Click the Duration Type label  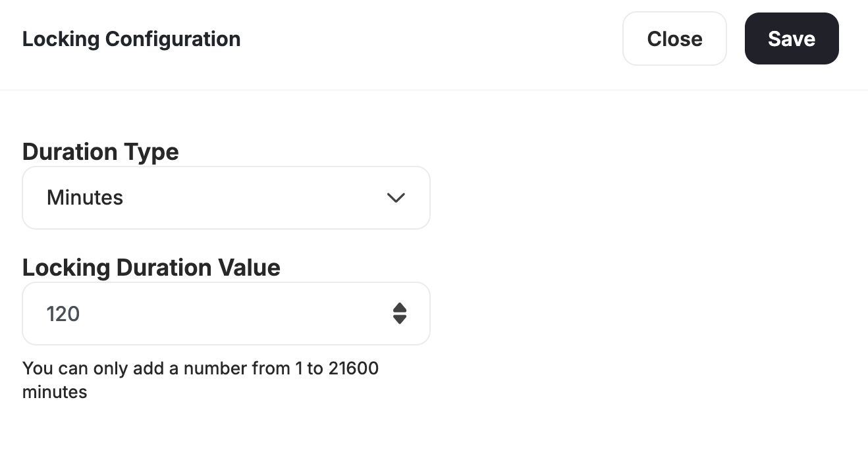[100, 151]
